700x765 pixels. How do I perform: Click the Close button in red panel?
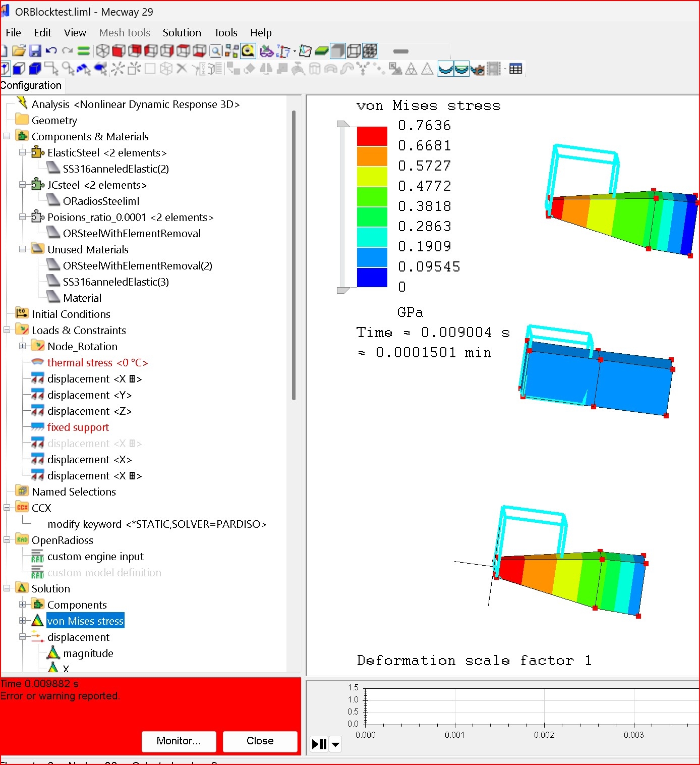click(x=260, y=741)
